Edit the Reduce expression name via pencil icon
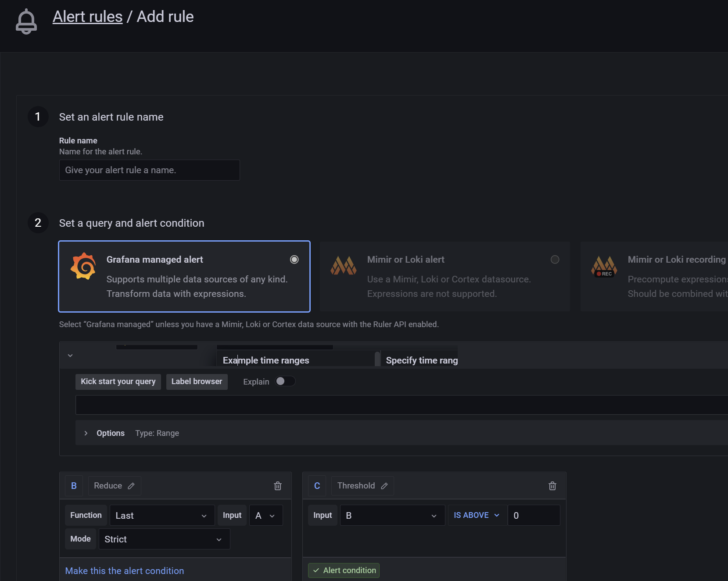 tap(131, 485)
